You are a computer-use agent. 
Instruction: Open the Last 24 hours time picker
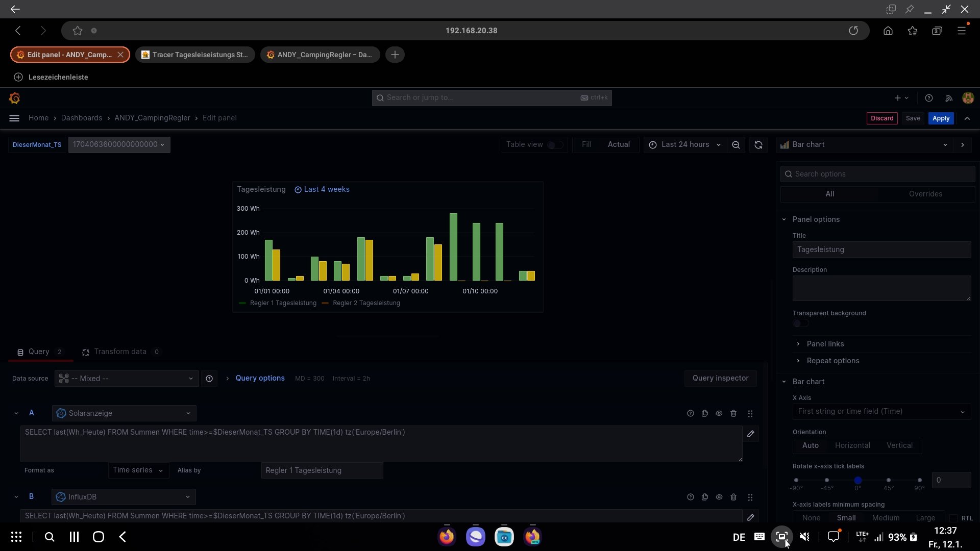point(684,145)
